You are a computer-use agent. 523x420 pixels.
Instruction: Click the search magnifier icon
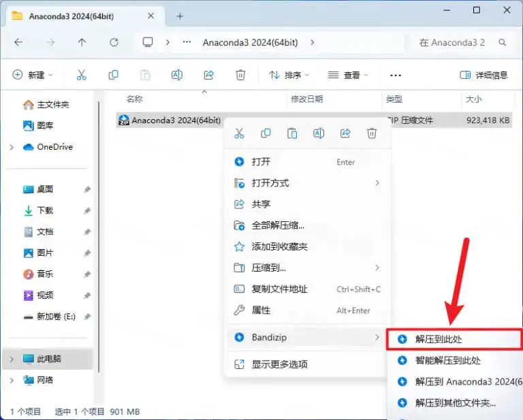tap(503, 42)
